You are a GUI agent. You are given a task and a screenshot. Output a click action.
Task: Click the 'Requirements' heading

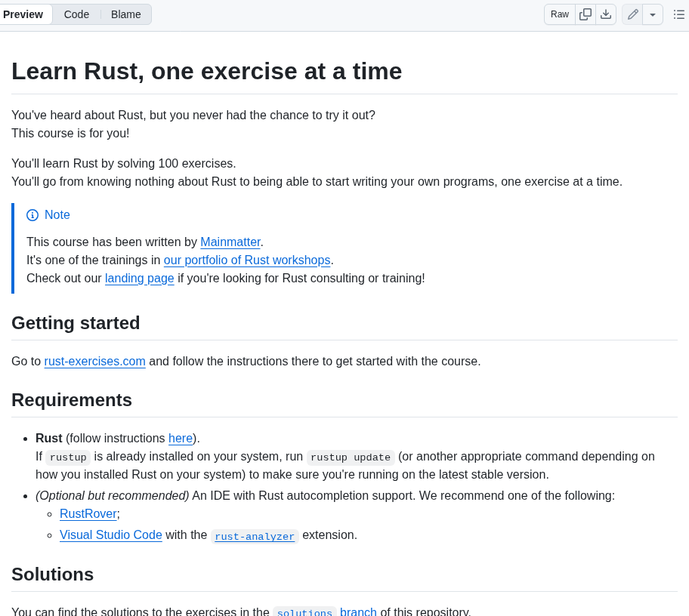[72, 400]
